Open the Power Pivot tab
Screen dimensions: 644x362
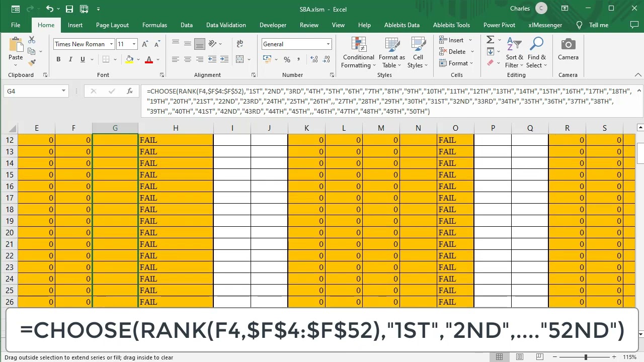tap(499, 25)
